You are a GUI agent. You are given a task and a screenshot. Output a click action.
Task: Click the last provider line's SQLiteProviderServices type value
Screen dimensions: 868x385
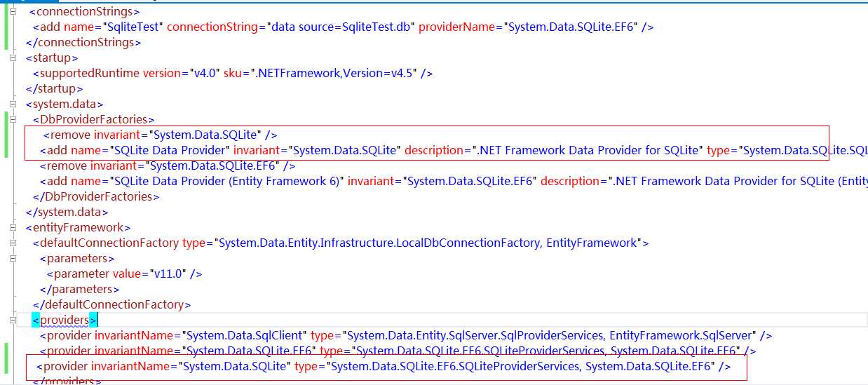tap(522, 366)
